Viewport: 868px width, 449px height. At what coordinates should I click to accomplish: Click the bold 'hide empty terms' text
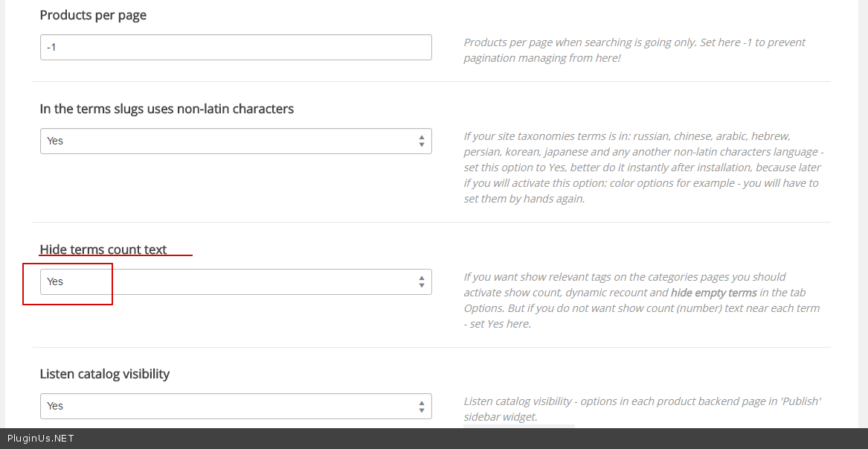point(713,293)
